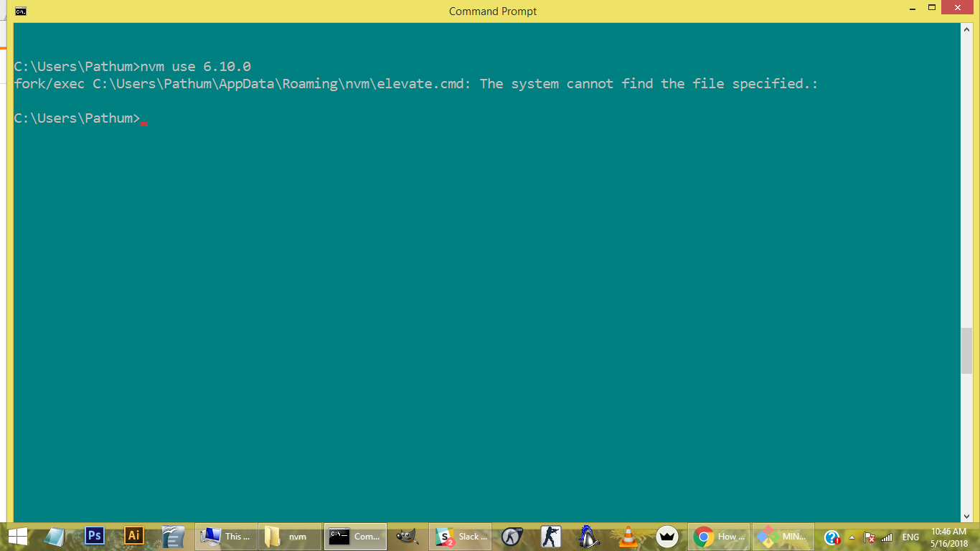The width and height of the screenshot is (980, 551).
Task: Switch to the nvm folder window
Action: pyautogui.click(x=290, y=537)
